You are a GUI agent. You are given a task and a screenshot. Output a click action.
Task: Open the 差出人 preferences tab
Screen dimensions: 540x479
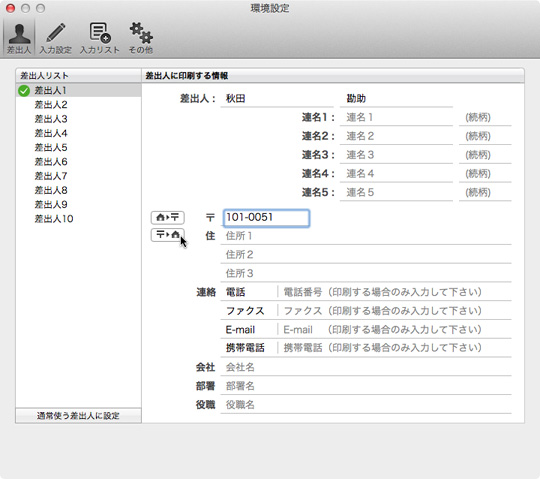click(x=19, y=37)
